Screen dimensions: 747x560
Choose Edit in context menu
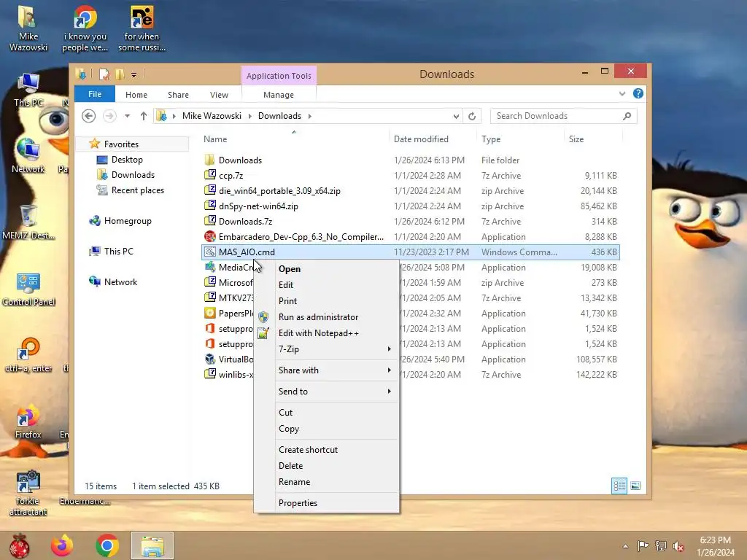[326, 285]
